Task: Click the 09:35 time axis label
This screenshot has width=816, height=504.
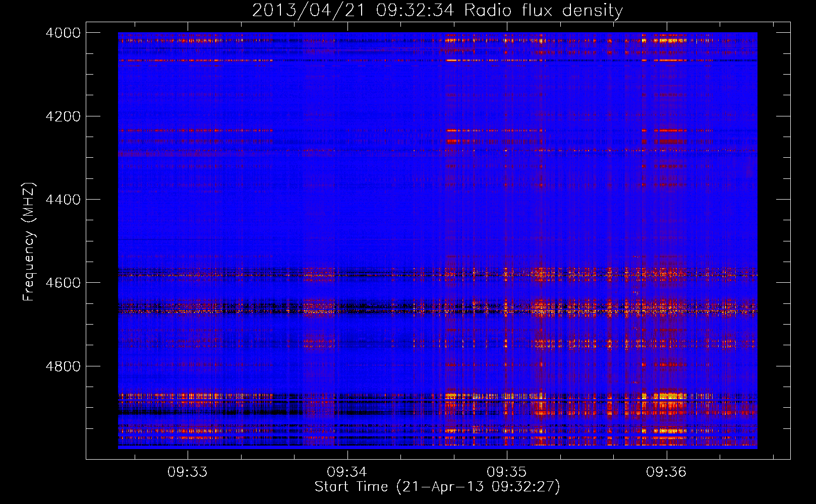Action: (507, 472)
